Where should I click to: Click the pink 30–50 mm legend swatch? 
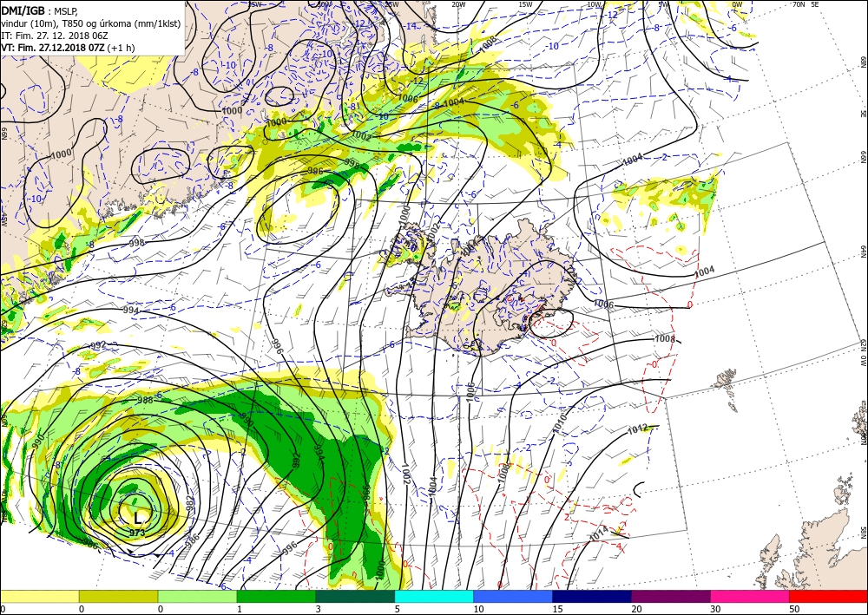(750, 596)
